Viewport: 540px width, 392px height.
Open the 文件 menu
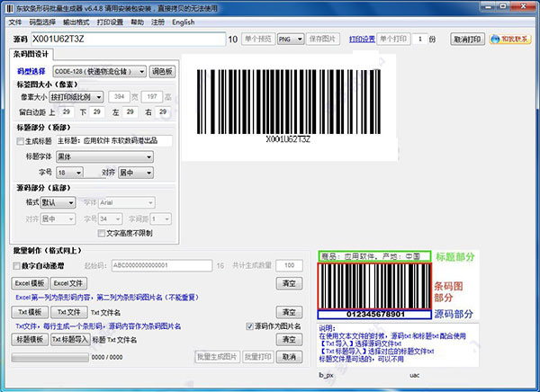[x=15, y=21]
